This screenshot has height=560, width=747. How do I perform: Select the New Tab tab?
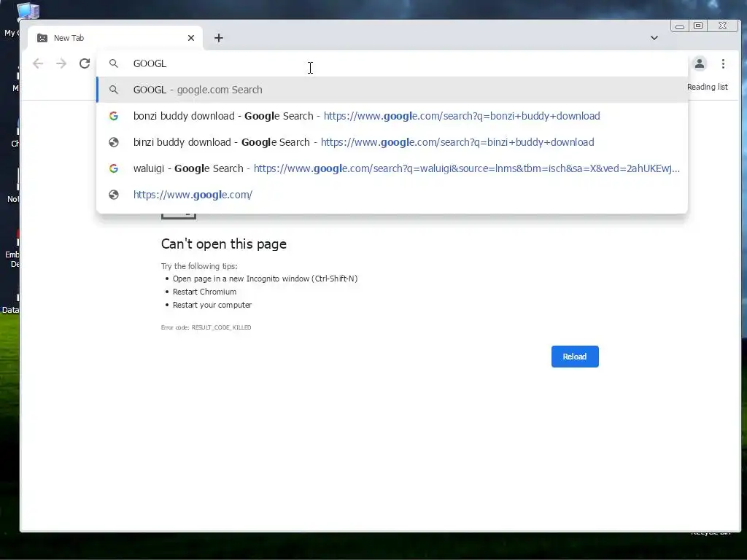[115, 38]
